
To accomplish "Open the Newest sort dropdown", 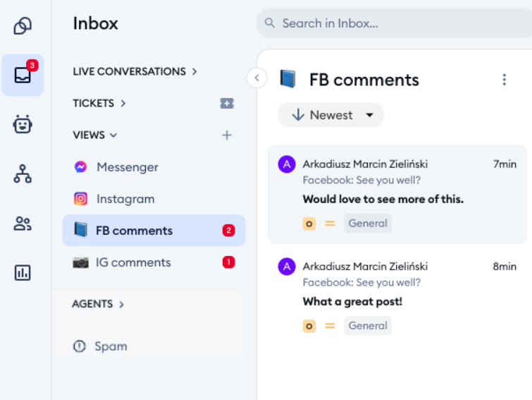I will (x=330, y=115).
